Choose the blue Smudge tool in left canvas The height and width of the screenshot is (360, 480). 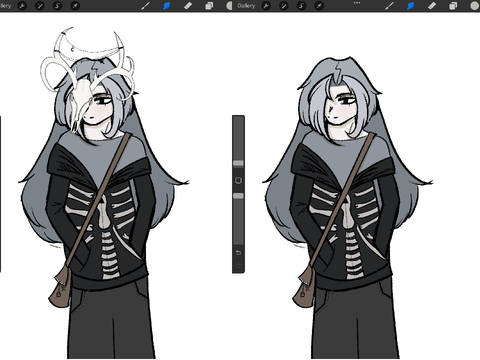[x=166, y=6]
